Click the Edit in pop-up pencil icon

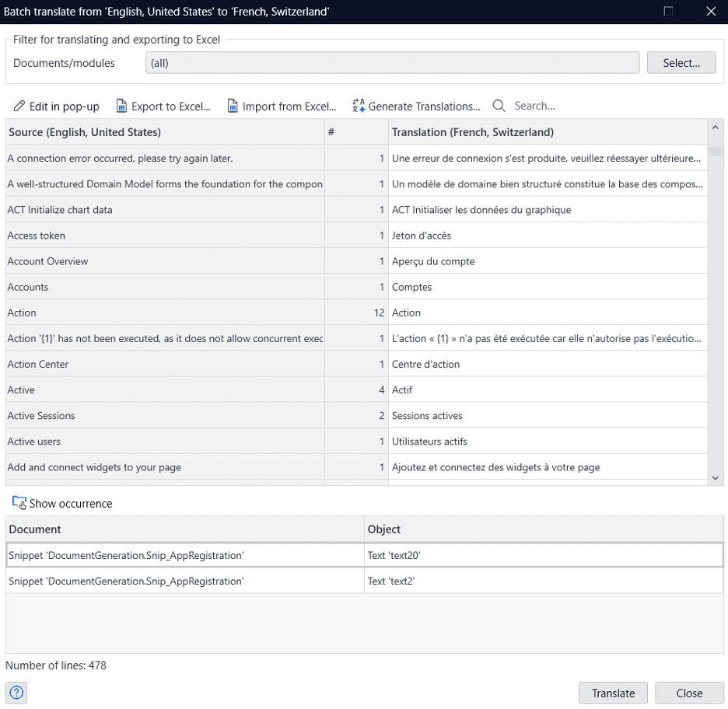[19, 106]
